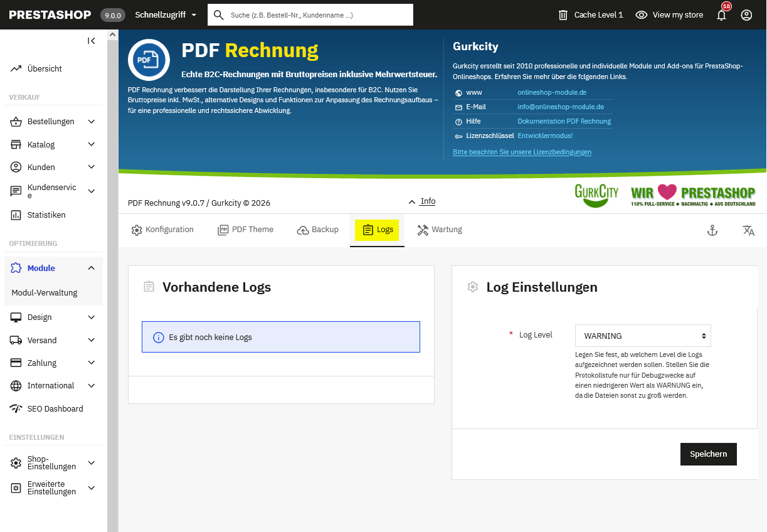The width and height of the screenshot is (767, 532).
Task: Click the Speichern button
Action: pos(709,454)
